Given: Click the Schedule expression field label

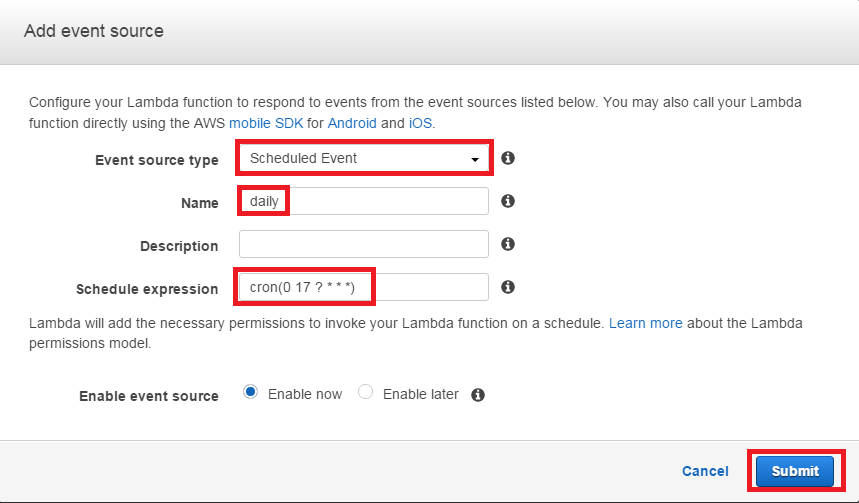Looking at the screenshot, I should click(x=147, y=289).
